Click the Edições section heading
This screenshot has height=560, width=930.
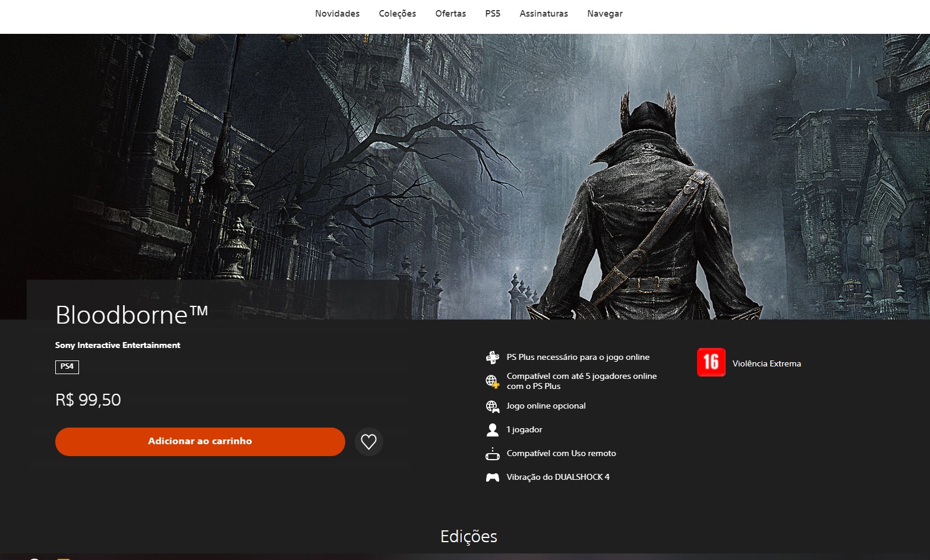[468, 536]
